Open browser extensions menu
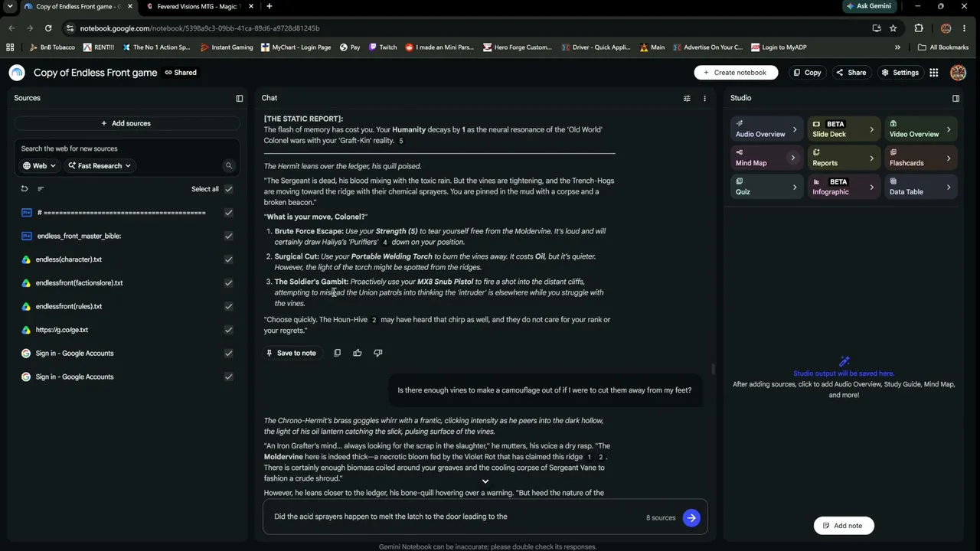This screenshot has height=551, width=980. pyautogui.click(x=919, y=28)
